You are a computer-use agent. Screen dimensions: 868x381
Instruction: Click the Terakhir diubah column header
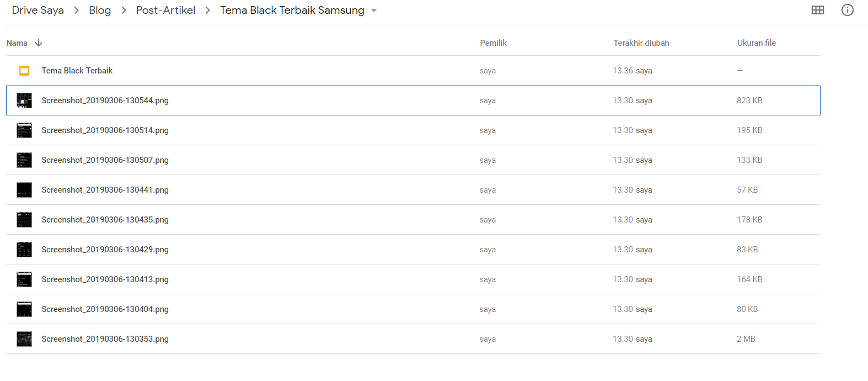point(641,43)
